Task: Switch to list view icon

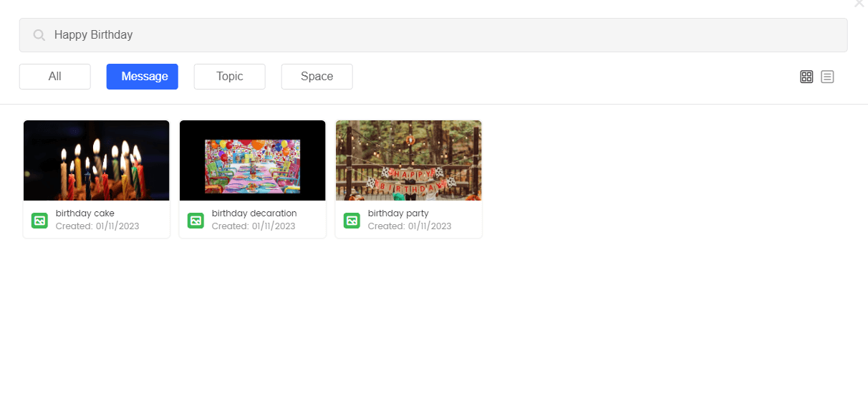Action: pos(827,77)
